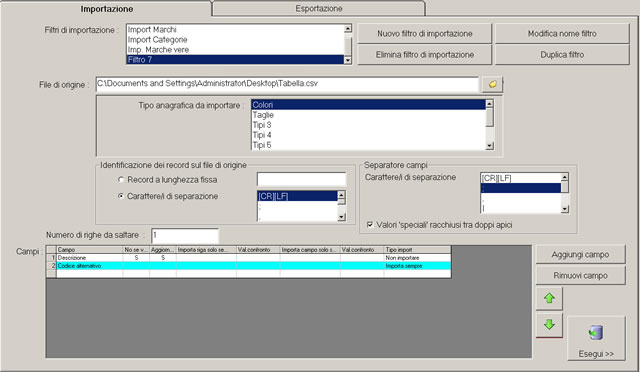Screen dimensions: 640x372
Task: Select [CR][LF] in record separator list
Action: coord(297,196)
